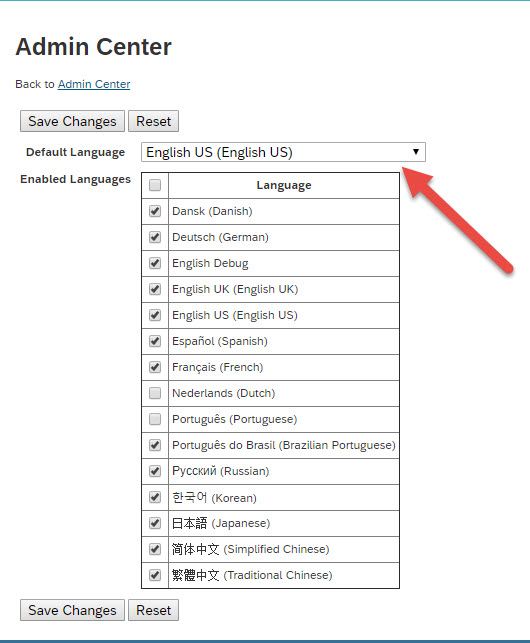Uncheck the Français (French) checkbox
This screenshot has width=530, height=643.
click(x=155, y=367)
